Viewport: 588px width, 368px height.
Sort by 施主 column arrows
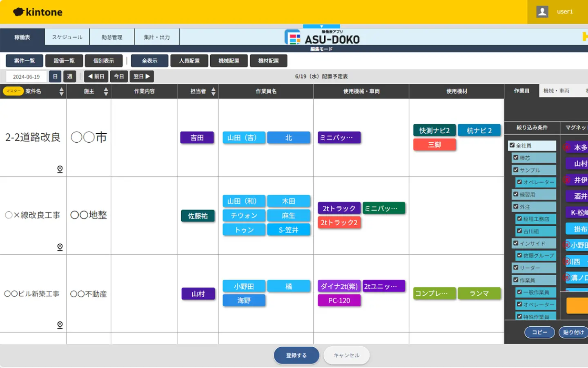click(x=106, y=91)
